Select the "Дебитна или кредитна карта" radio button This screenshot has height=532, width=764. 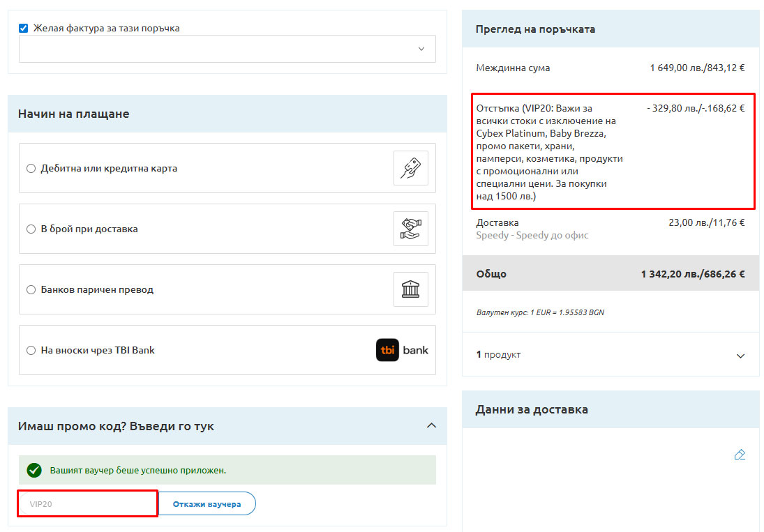(31, 169)
